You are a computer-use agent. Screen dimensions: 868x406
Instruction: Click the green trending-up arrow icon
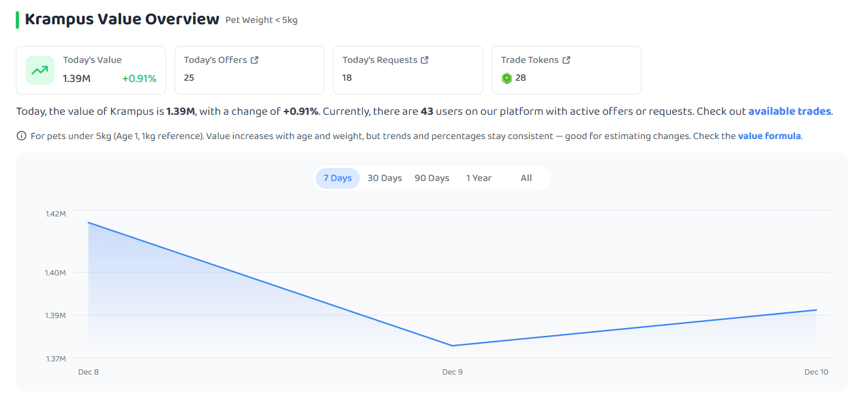tap(40, 70)
